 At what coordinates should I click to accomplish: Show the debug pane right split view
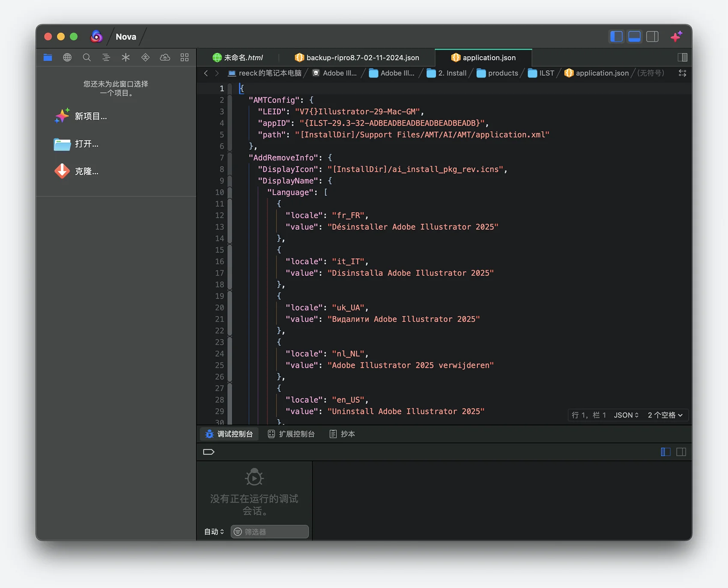coord(681,452)
